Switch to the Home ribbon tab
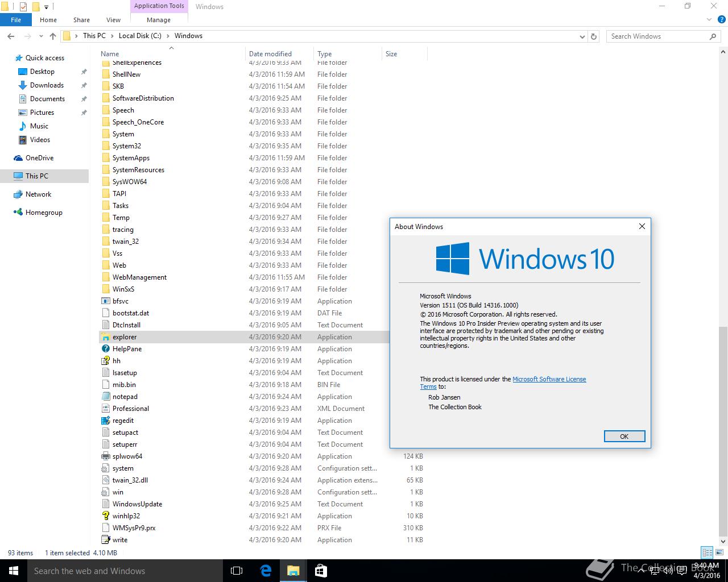The width and height of the screenshot is (728, 582). point(48,20)
